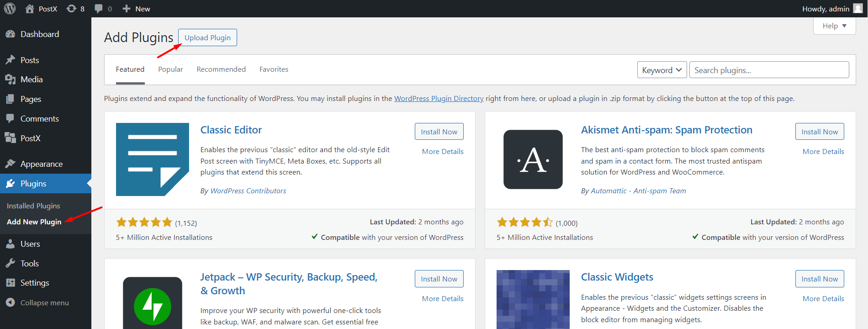Switch to the Recommended tab
The image size is (868, 329).
pyautogui.click(x=221, y=69)
